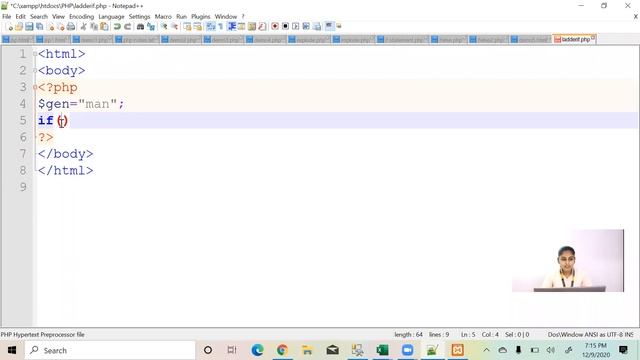Image resolution: width=640 pixels, height=360 pixels.
Task: Click the Open file toolbar icon
Action: (x=19, y=27)
